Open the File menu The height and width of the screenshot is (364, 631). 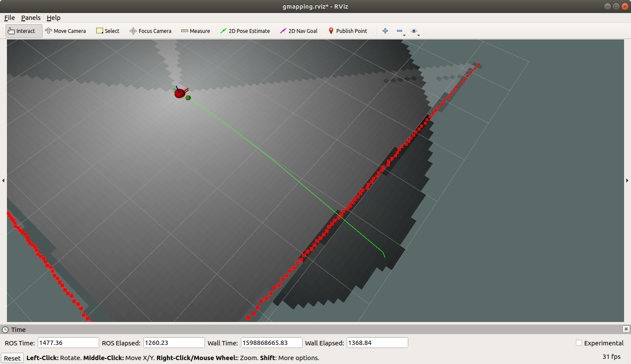[10, 18]
